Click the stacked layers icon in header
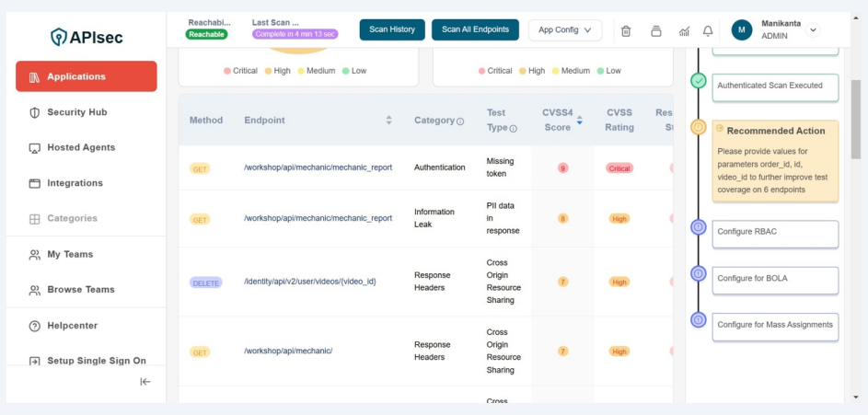 pyautogui.click(x=655, y=30)
